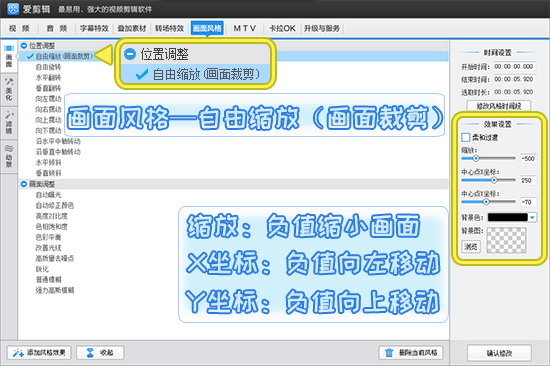Click the 结束时间 time field
This screenshot has height=366, width=550.
(514, 79)
